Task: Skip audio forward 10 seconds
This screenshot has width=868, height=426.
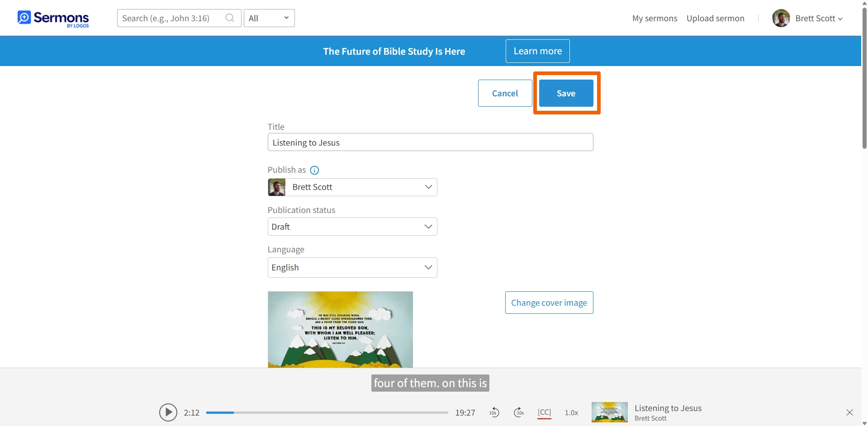Action: (519, 412)
